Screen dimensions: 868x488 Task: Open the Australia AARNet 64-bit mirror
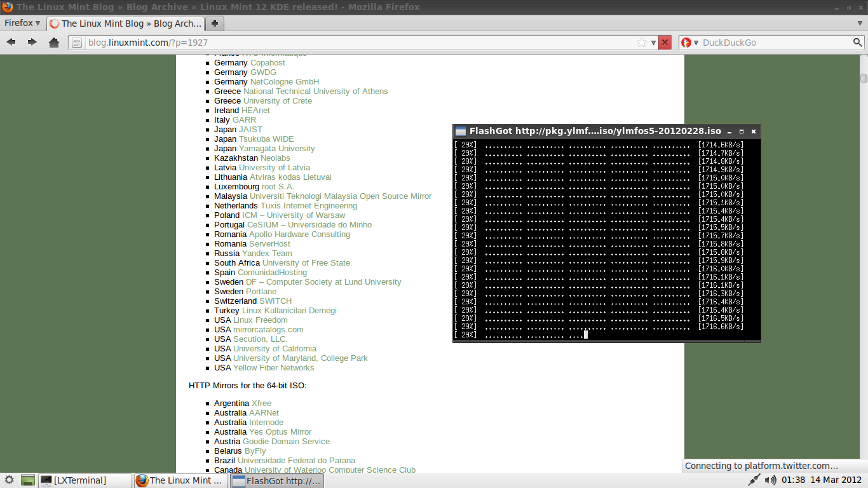(264, 412)
